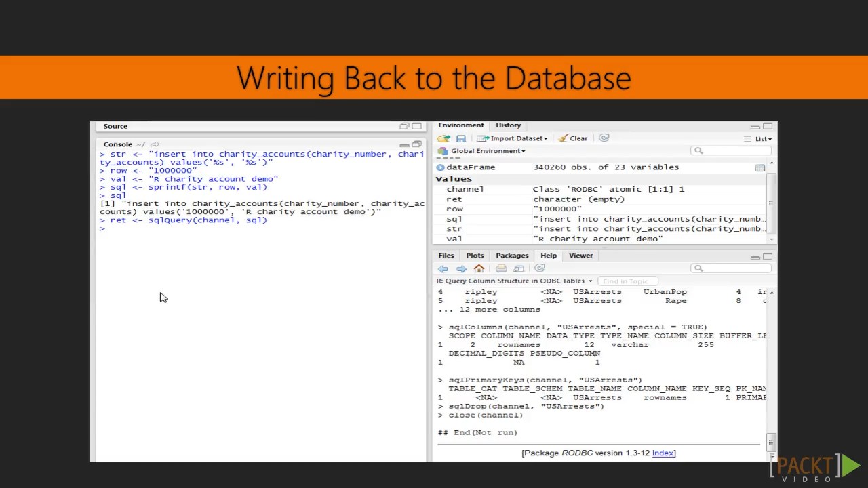This screenshot has height=488, width=868.
Task: Switch to the Packages tab
Action: 512,256
